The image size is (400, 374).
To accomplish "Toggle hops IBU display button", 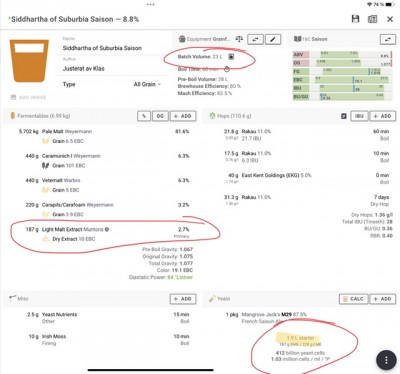I will point(359,116).
